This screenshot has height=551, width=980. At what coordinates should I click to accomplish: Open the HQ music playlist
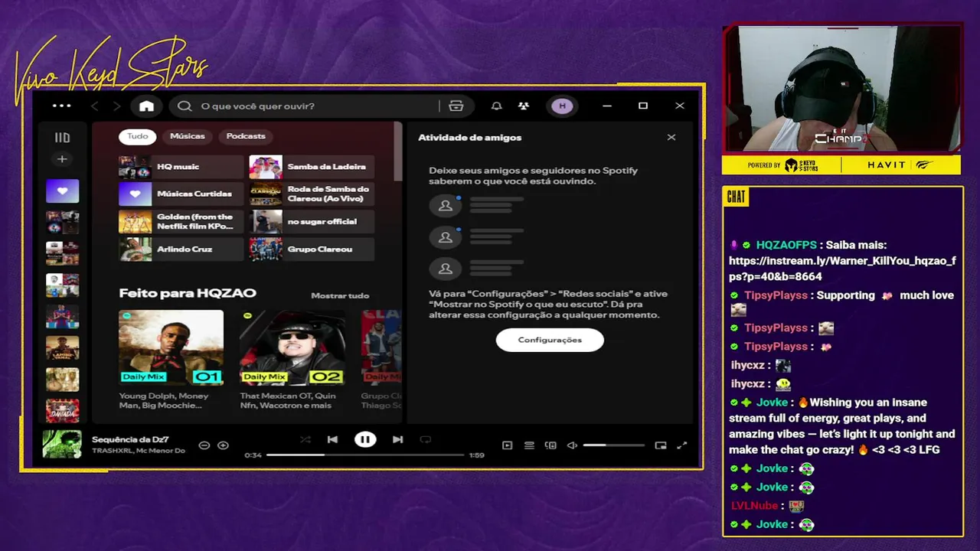(x=181, y=167)
